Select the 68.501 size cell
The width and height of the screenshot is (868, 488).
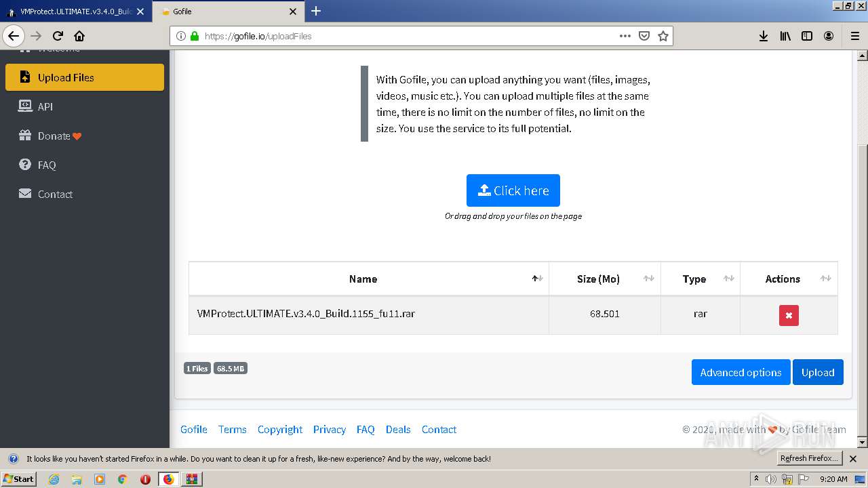[x=605, y=314]
